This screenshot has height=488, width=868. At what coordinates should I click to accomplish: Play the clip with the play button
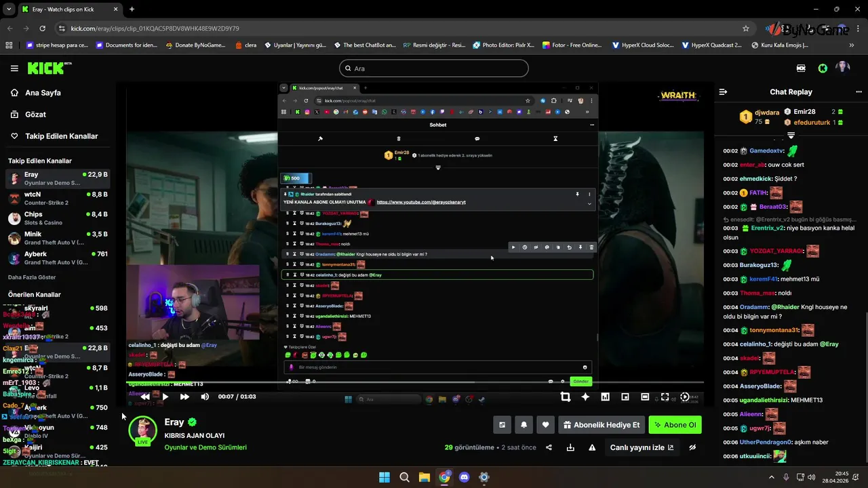coord(165,396)
